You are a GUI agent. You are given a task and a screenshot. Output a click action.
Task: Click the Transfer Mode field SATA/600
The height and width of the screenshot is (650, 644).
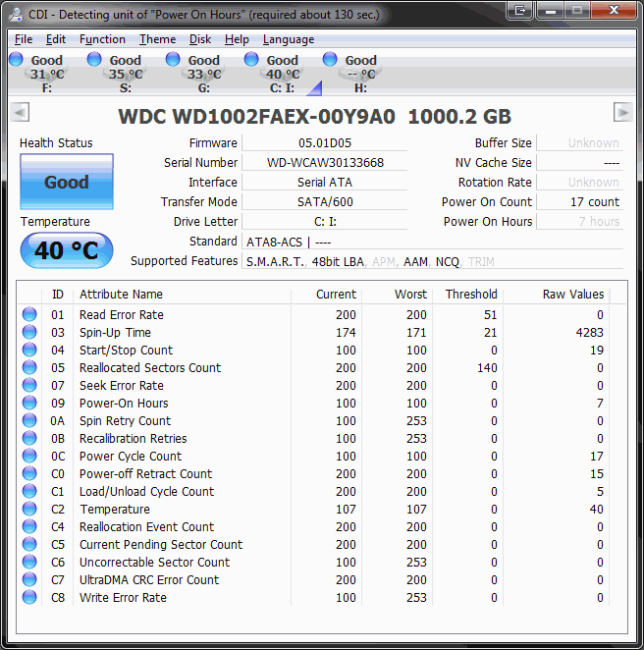point(325,202)
